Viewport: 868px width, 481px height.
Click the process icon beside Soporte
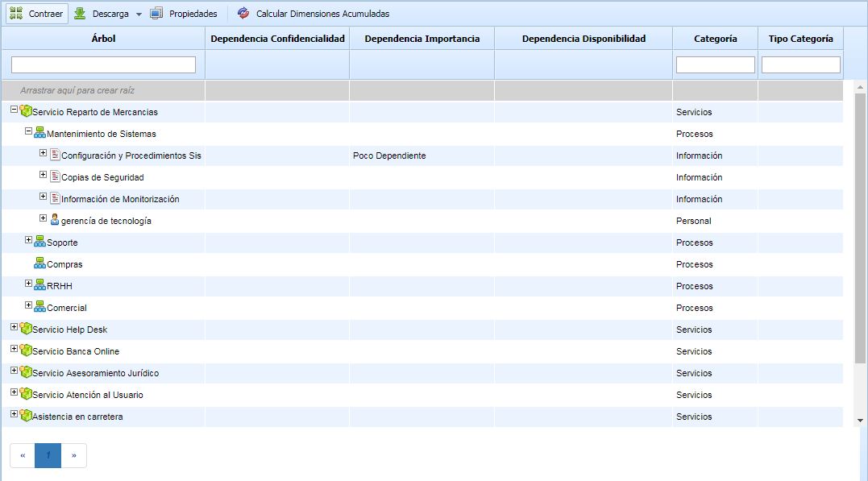(40, 242)
